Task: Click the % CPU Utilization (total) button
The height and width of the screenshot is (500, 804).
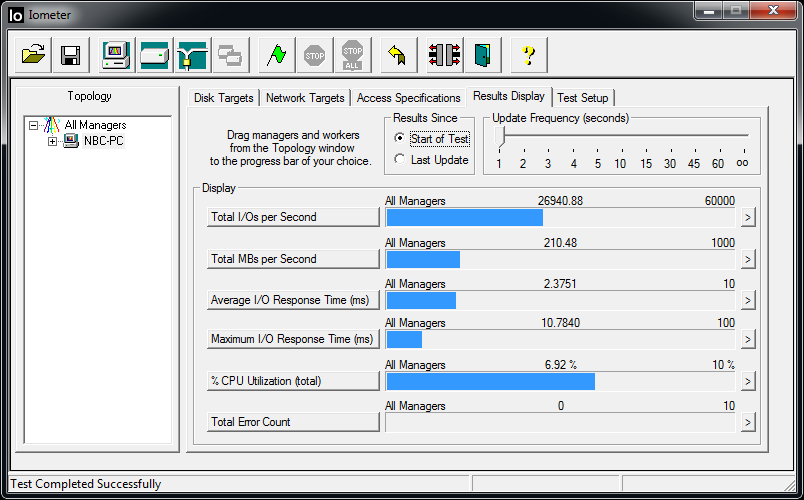Action: pos(293,381)
